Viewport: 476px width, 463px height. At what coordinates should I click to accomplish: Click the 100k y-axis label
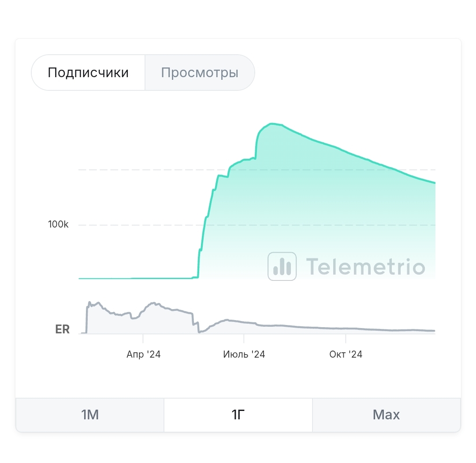pyautogui.click(x=58, y=224)
